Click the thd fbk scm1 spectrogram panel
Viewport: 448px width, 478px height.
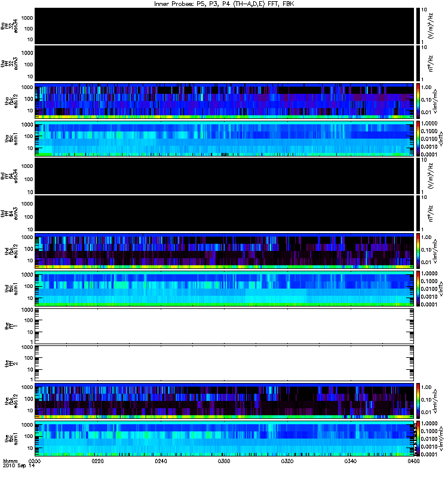(x=225, y=289)
